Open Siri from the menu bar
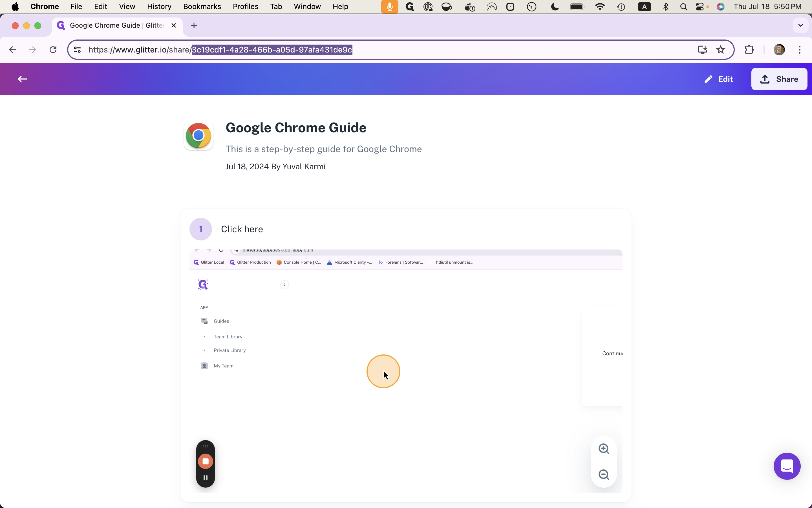Screen dimensions: 812x508 [x=720, y=7]
